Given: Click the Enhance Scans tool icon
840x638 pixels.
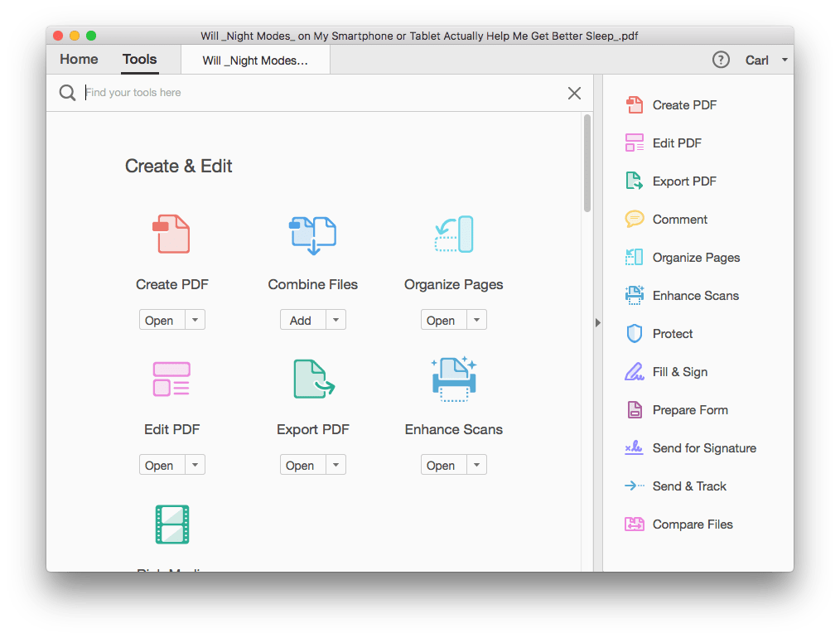Looking at the screenshot, I should click(453, 379).
